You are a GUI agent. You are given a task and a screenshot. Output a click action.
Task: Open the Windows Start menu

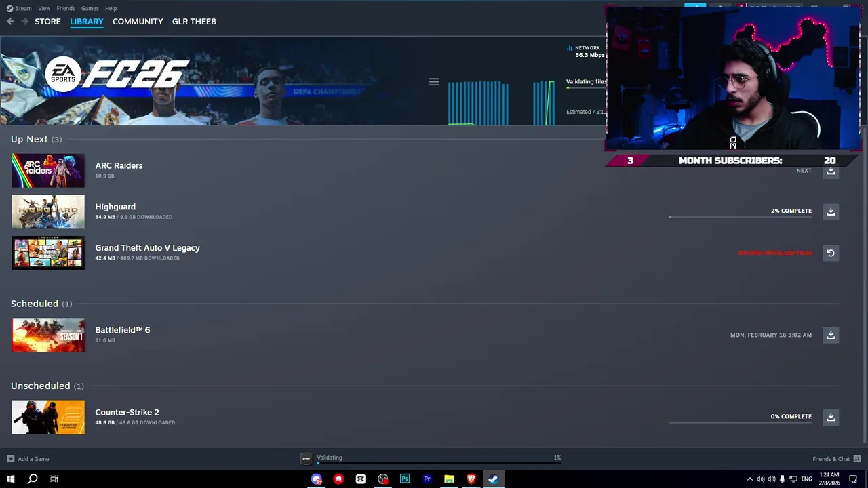[10, 479]
